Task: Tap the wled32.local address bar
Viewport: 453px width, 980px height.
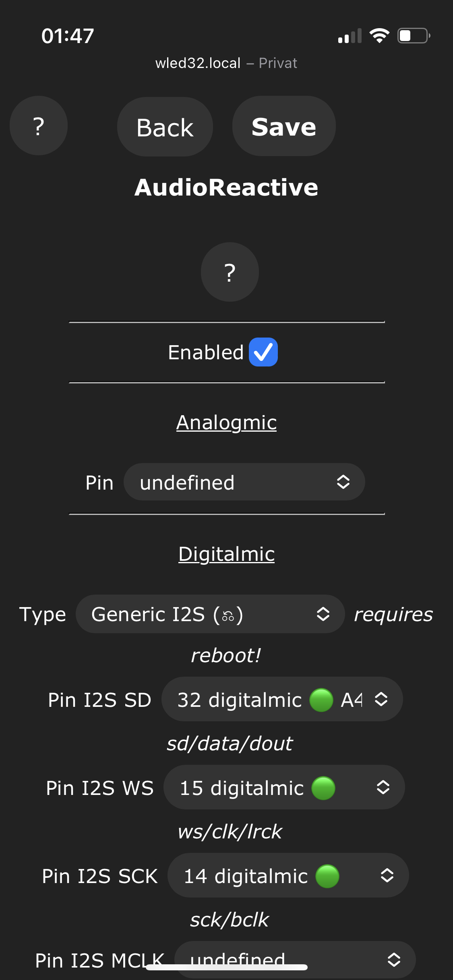Action: [226, 63]
